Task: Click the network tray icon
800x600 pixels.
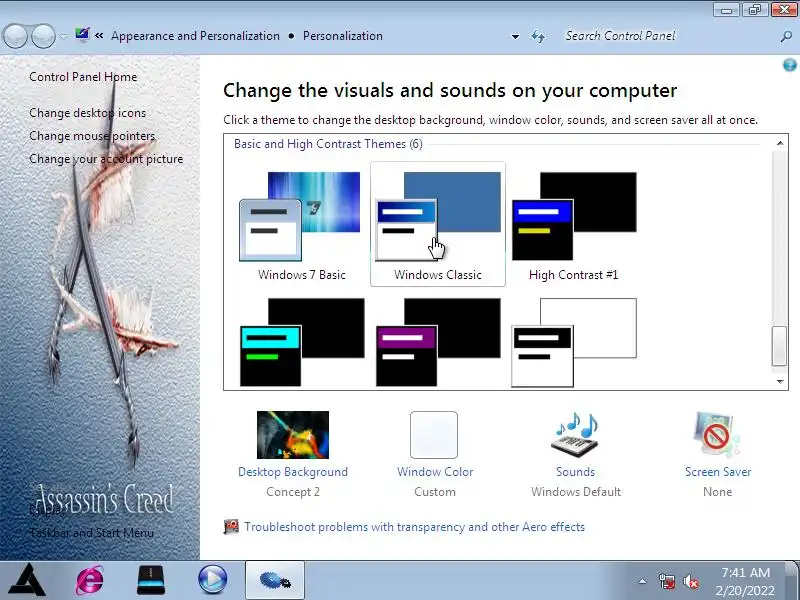Action: pos(666,582)
